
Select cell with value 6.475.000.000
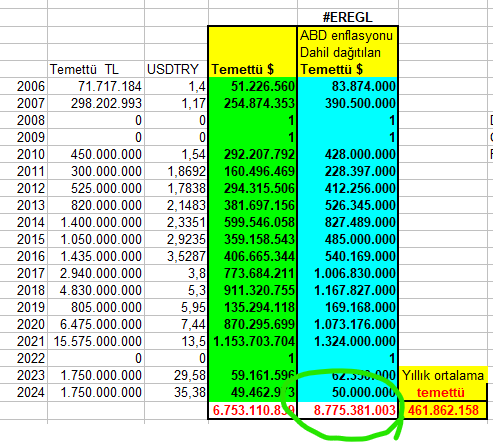96,324
